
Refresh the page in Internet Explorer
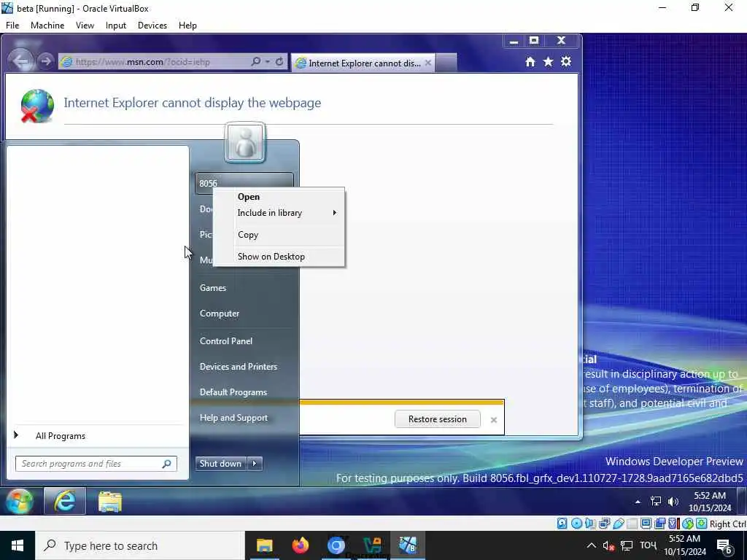point(279,61)
